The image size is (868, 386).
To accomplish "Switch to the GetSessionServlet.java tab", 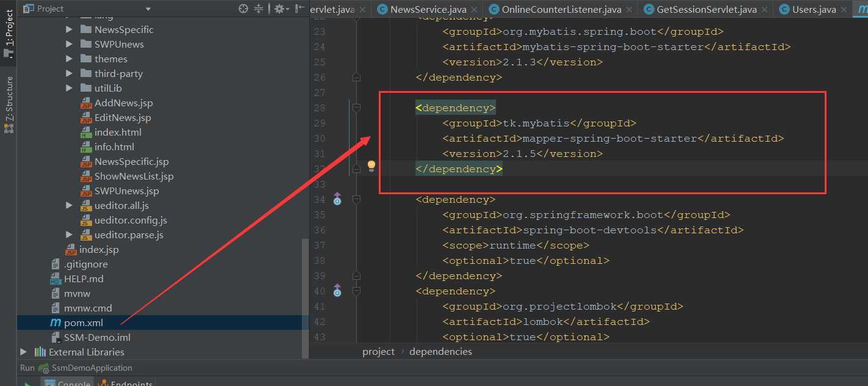I will pos(706,9).
